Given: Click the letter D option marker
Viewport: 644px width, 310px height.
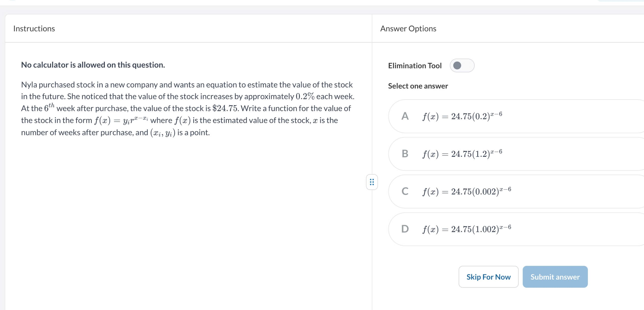Looking at the screenshot, I should click(405, 229).
